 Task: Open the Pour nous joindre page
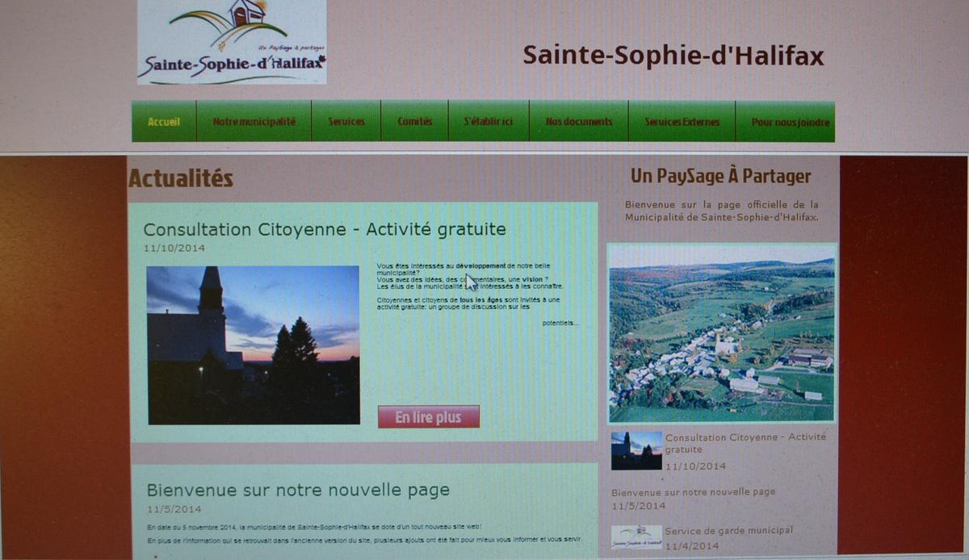click(x=789, y=122)
